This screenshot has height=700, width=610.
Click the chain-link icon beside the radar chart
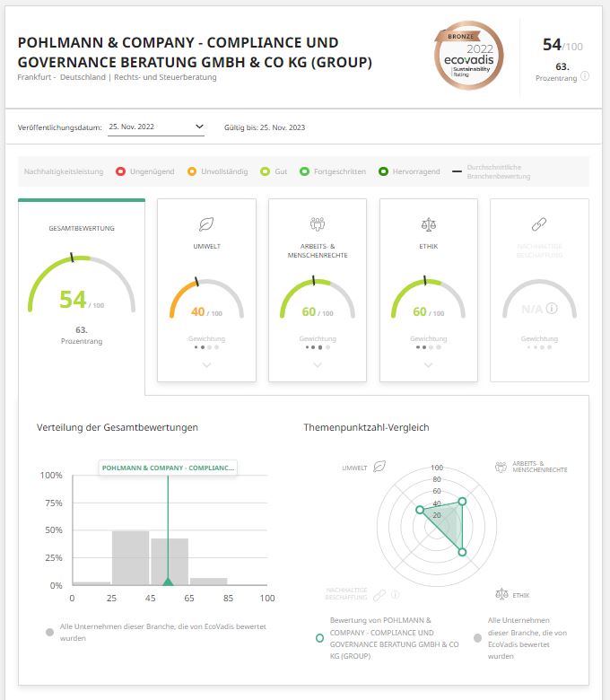(379, 595)
